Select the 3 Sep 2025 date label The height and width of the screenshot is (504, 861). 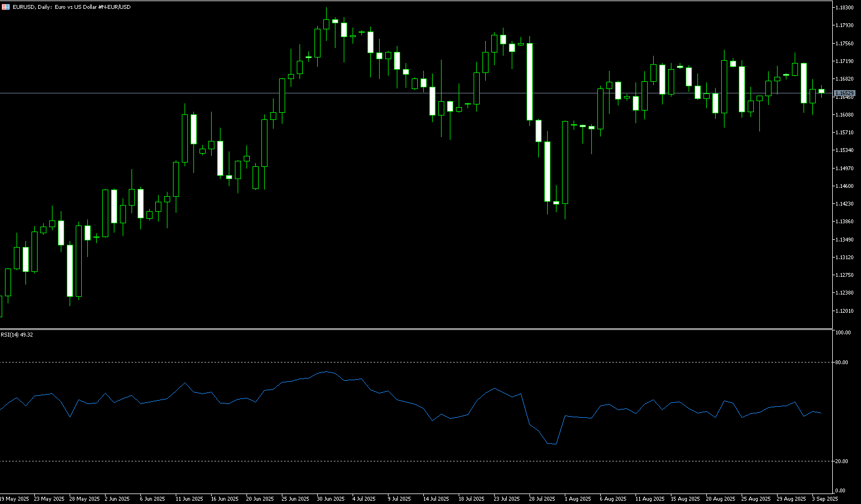pyautogui.click(x=825, y=499)
